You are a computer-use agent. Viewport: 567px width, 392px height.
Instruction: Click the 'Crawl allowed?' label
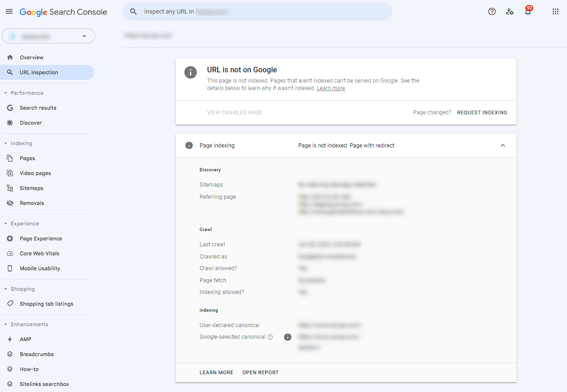pos(218,268)
